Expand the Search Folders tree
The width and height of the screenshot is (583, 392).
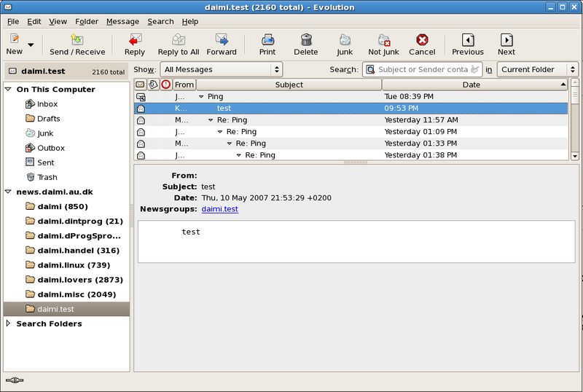pos(8,324)
